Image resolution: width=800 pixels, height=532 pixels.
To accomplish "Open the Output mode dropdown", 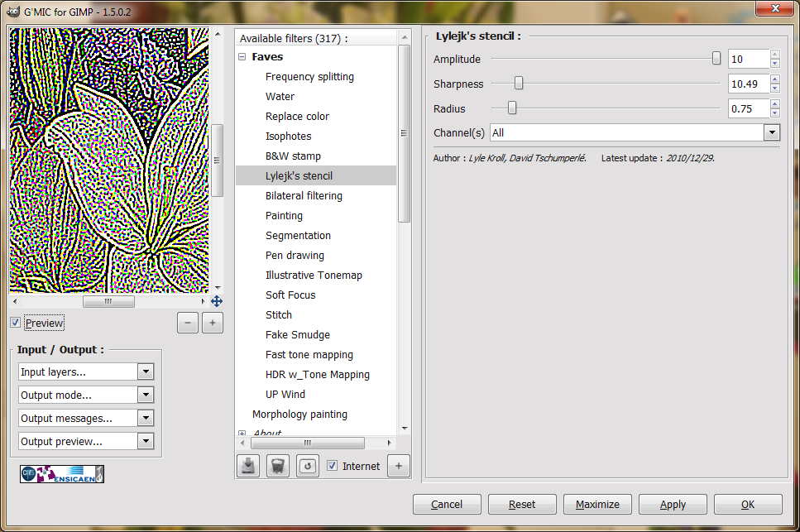I will [86, 395].
